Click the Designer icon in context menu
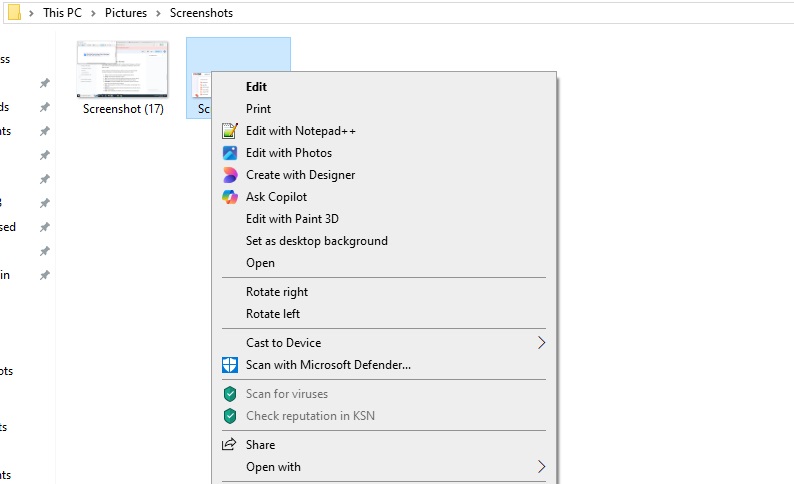 point(230,175)
